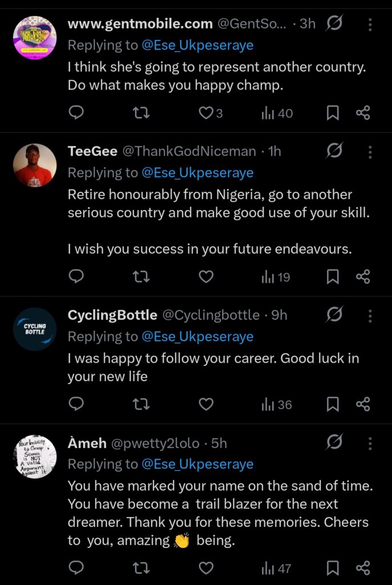Screen dimensions: 392x585
Task: Open @Ese_Ukpeseraye mention in TeeGee's reply
Action: [x=197, y=173]
